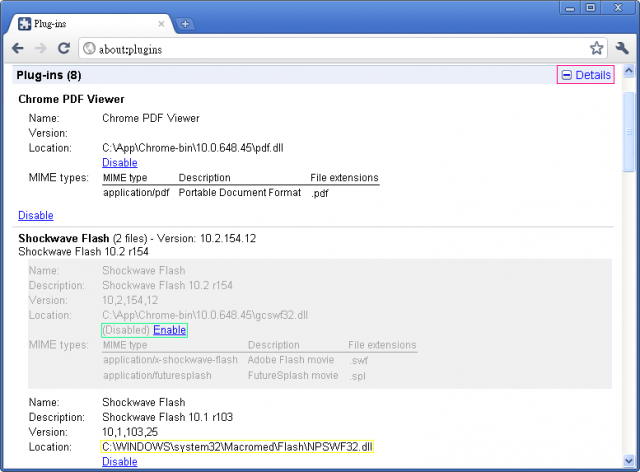This screenshot has width=640, height=472.
Task: Click 'Shockwave Flash 10.1 r103' description
Action: [167, 417]
